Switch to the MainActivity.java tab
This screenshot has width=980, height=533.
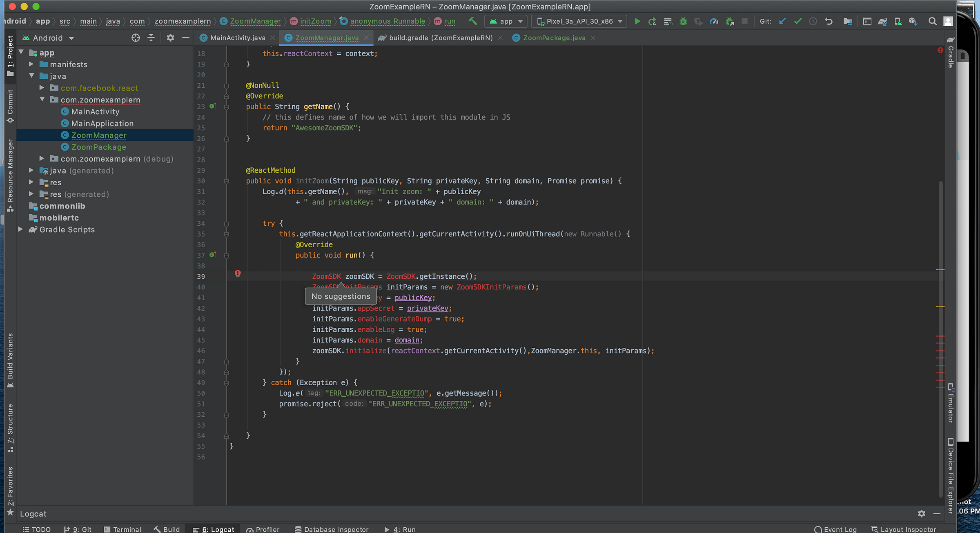pos(237,38)
